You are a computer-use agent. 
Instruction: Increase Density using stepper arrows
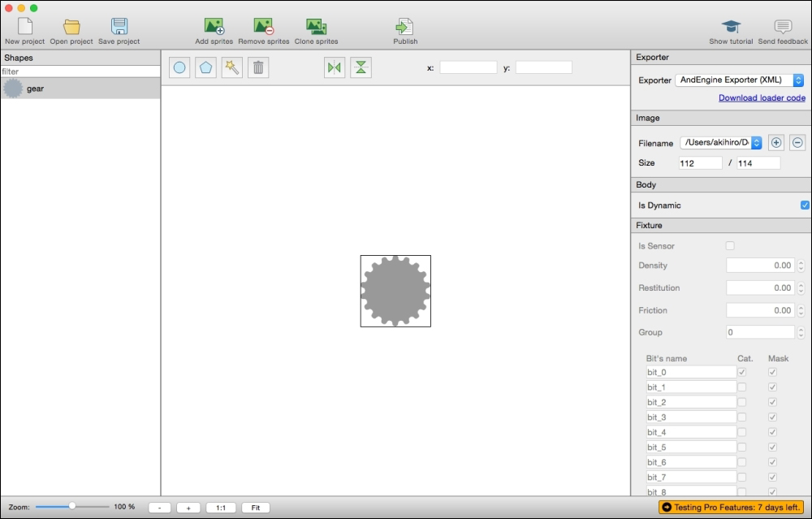(801, 262)
